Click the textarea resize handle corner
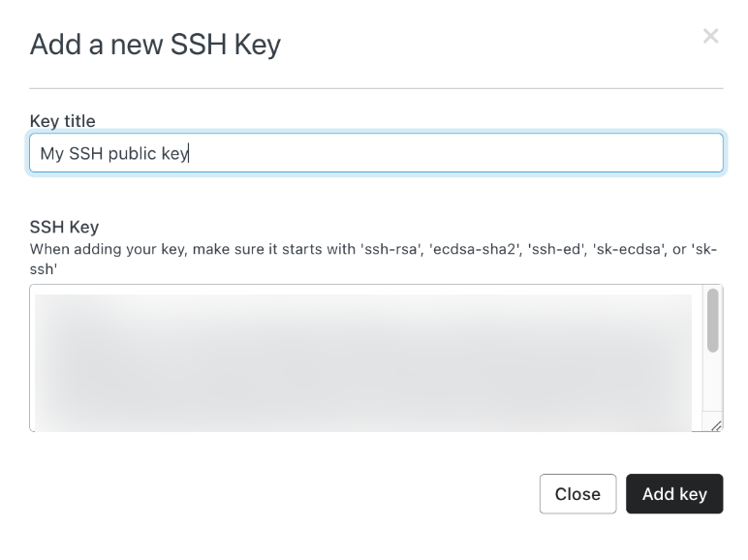This screenshot has height=560, width=748. coord(716,425)
